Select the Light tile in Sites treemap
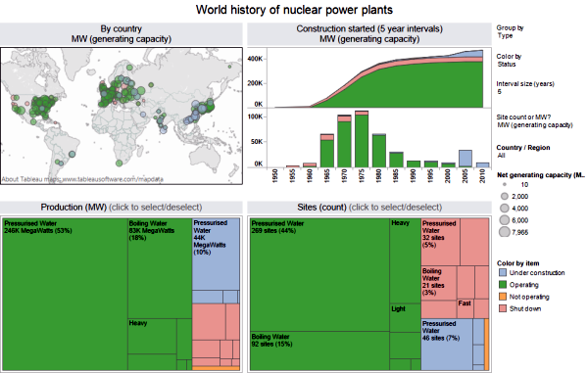Screen dimensions: 588x373 click(405, 317)
